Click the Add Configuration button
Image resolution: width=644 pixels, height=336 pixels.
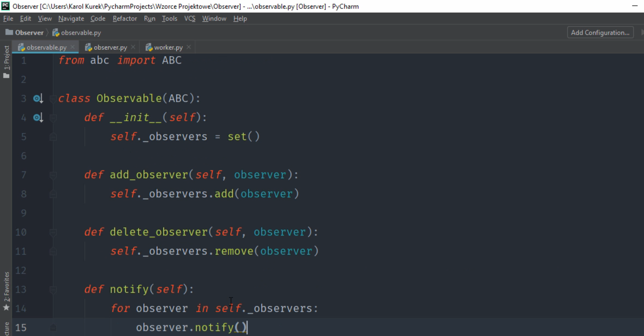pyautogui.click(x=600, y=33)
